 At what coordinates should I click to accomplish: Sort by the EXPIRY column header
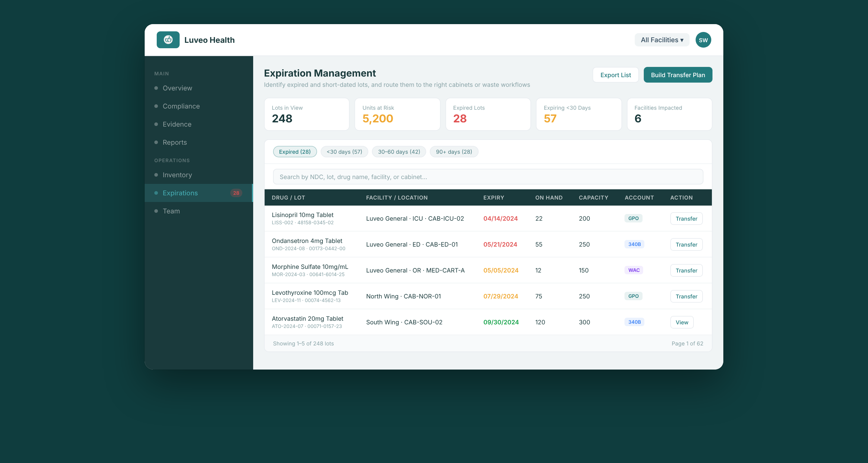click(x=494, y=198)
